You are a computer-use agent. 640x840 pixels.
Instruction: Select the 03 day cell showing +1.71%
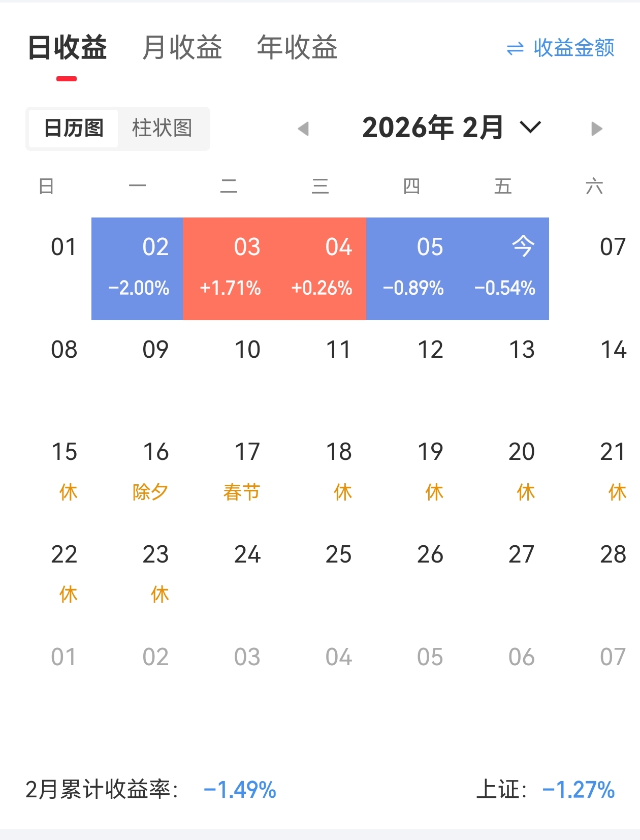(x=229, y=269)
